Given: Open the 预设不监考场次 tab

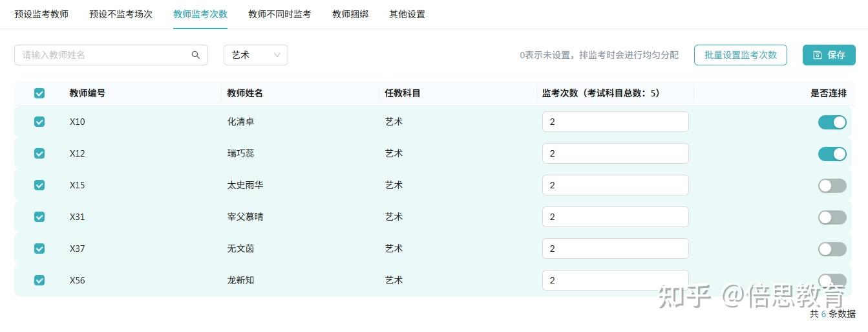Looking at the screenshot, I should (x=121, y=14).
